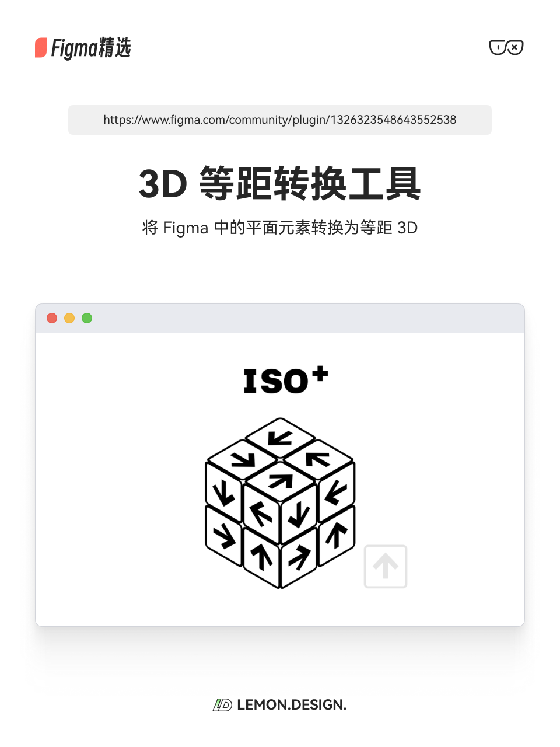Click the yellow minimize dot in mock window

[69, 318]
